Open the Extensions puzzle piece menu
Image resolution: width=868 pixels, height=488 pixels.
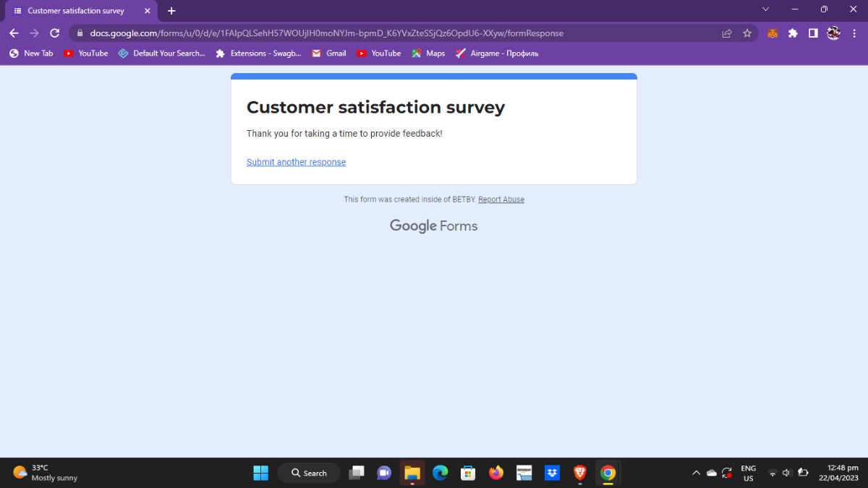click(x=793, y=33)
